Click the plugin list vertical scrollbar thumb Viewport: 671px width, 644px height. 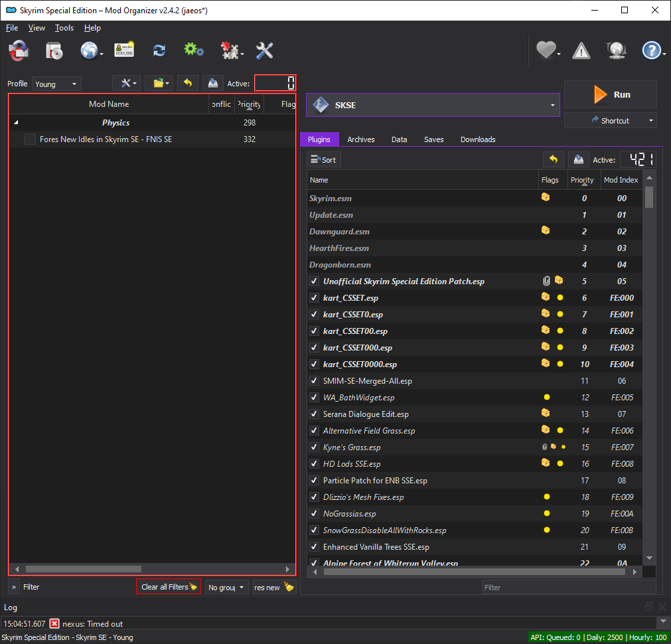click(649, 197)
